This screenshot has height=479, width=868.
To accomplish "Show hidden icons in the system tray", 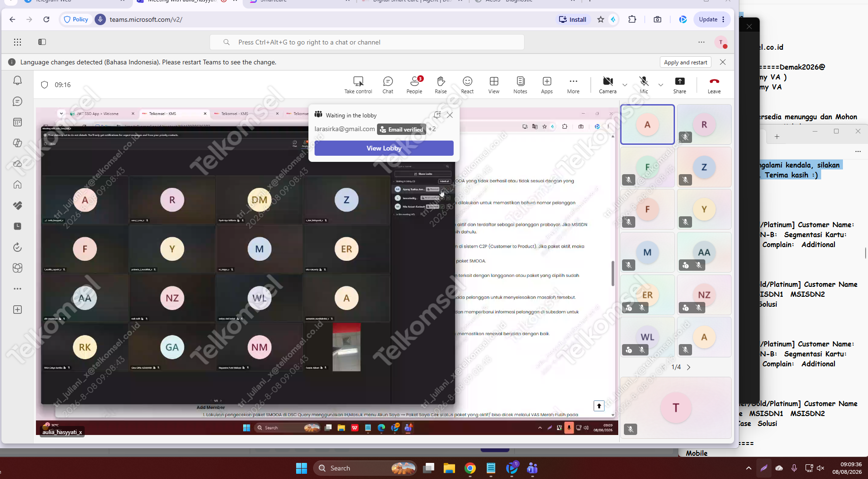I will 748,468.
